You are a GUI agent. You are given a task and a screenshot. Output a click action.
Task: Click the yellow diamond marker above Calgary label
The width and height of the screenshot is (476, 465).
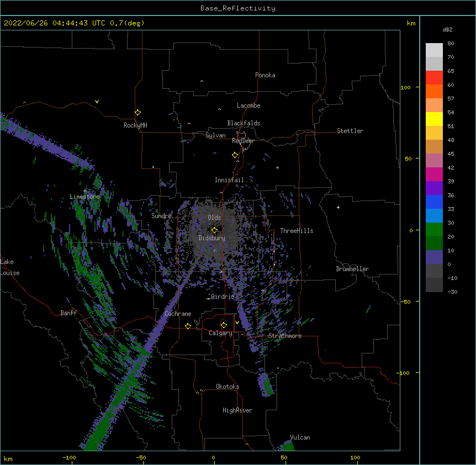[224, 325]
